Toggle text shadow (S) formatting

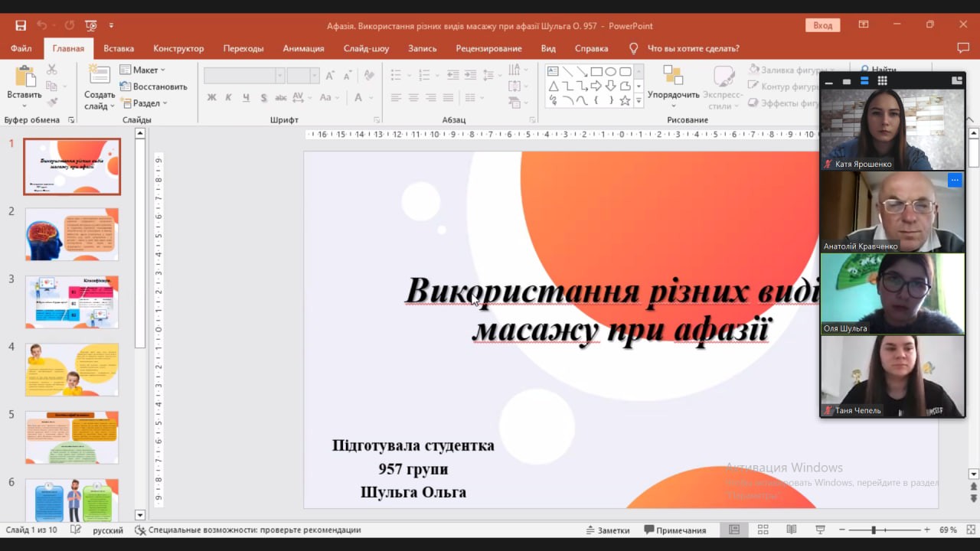pyautogui.click(x=263, y=97)
